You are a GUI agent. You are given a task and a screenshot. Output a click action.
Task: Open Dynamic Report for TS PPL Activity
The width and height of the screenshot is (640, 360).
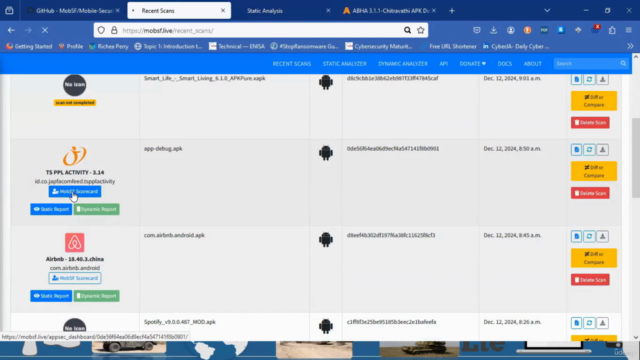(x=97, y=209)
